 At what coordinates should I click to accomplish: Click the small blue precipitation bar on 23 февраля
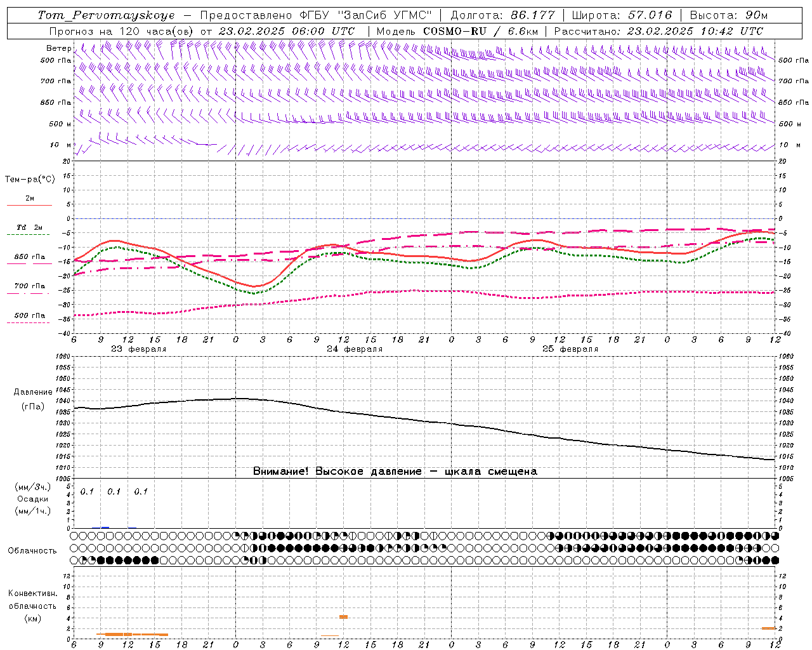pos(105,527)
